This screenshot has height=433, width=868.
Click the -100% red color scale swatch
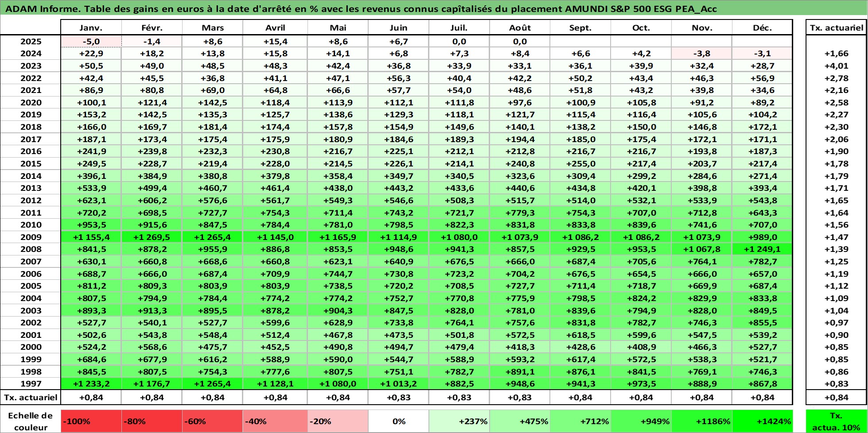[91, 421]
